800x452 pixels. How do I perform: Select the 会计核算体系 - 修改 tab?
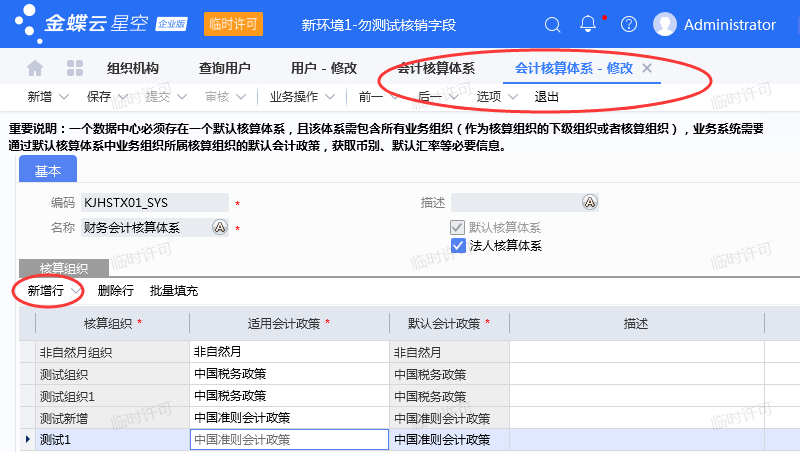573,68
